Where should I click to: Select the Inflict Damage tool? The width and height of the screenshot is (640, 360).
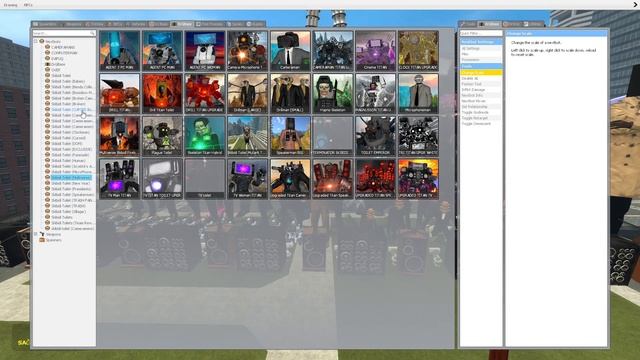click(481, 89)
